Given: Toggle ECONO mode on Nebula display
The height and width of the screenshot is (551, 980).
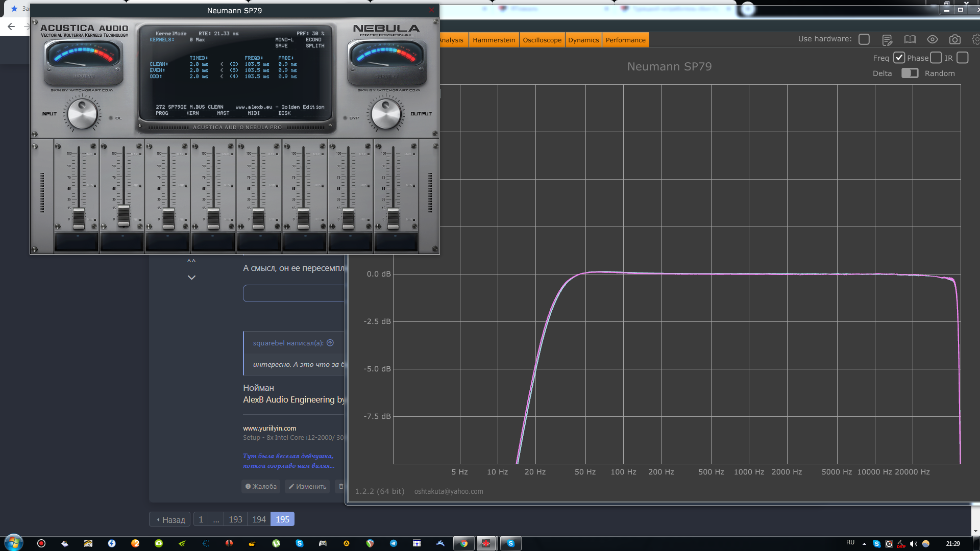Looking at the screenshot, I should [313, 40].
